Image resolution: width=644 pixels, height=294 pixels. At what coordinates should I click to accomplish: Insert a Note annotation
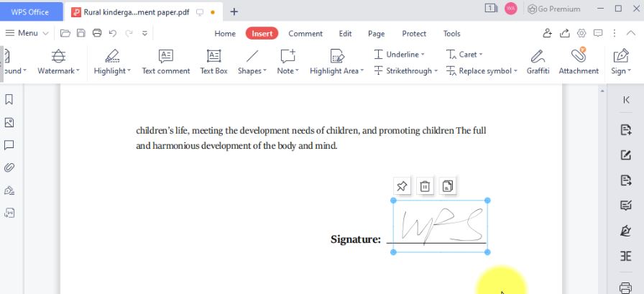[x=287, y=62]
